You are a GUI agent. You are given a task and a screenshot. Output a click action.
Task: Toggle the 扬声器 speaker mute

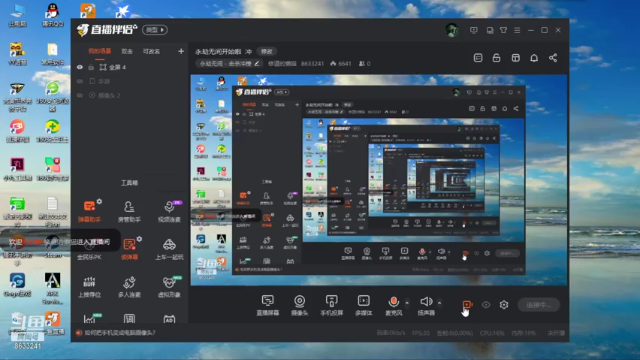tap(426, 305)
